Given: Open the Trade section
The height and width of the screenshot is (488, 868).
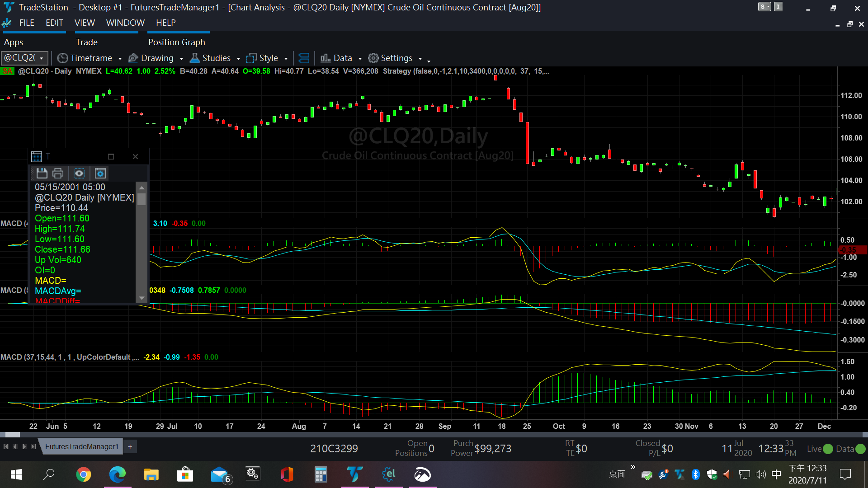Looking at the screenshot, I should (x=86, y=42).
